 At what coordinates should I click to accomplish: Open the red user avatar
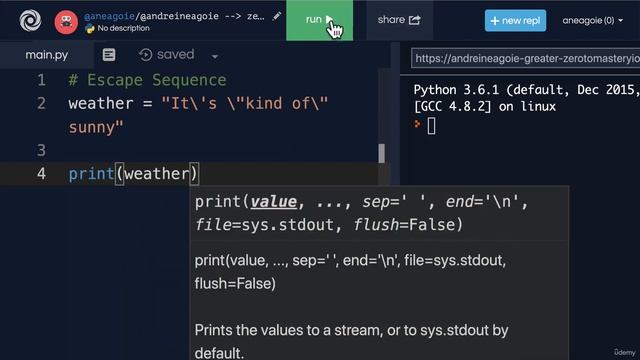66,22
